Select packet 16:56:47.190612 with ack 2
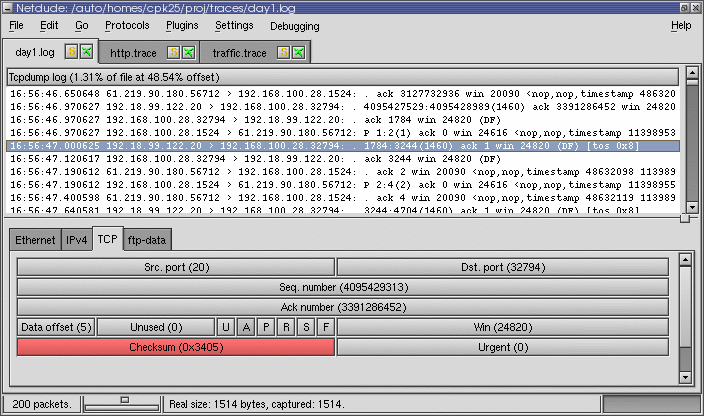Screen dimensions: 704x416 tap(343, 172)
